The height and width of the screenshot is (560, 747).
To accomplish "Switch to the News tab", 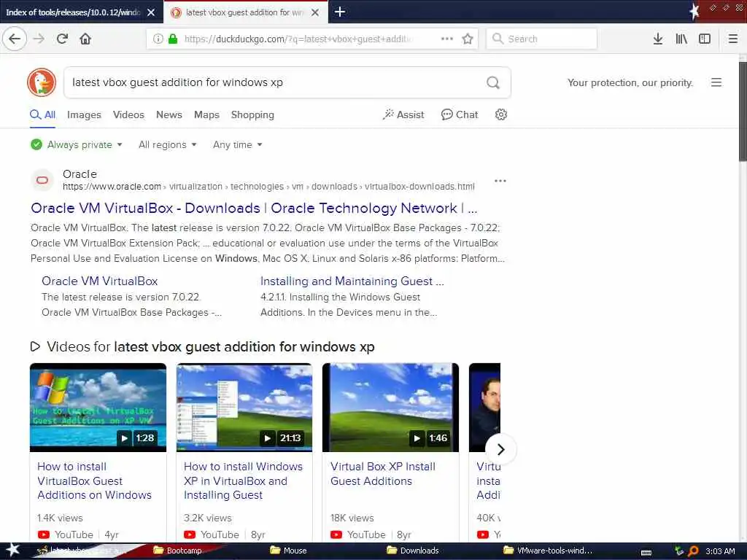I will [169, 114].
